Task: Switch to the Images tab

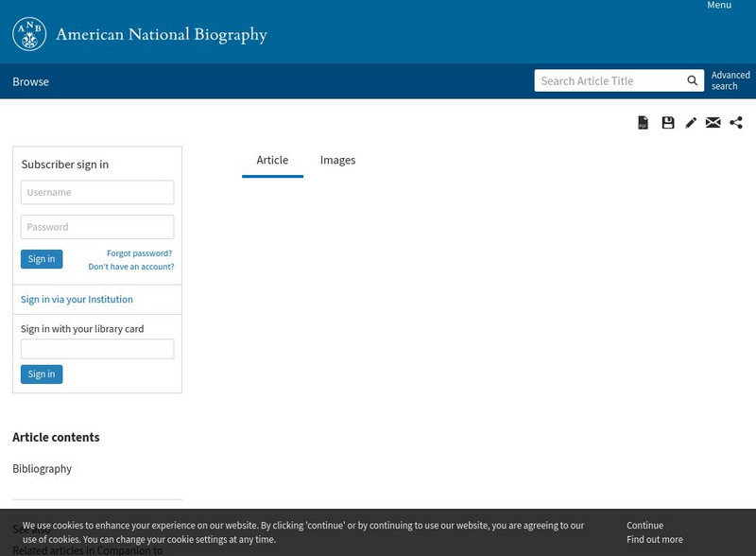Action: point(337,160)
